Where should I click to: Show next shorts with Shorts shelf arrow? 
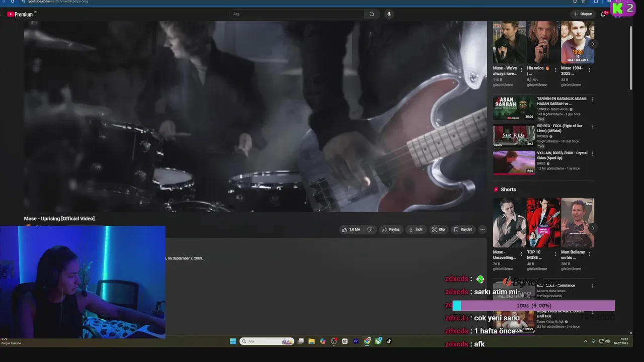click(593, 228)
